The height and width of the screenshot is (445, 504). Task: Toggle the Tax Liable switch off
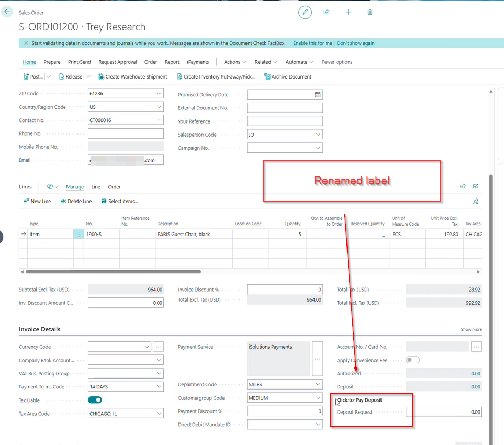(95, 399)
